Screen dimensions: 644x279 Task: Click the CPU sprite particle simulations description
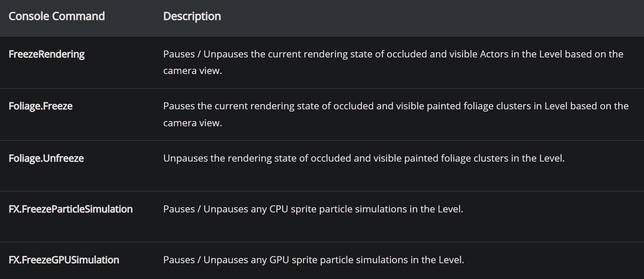point(313,209)
